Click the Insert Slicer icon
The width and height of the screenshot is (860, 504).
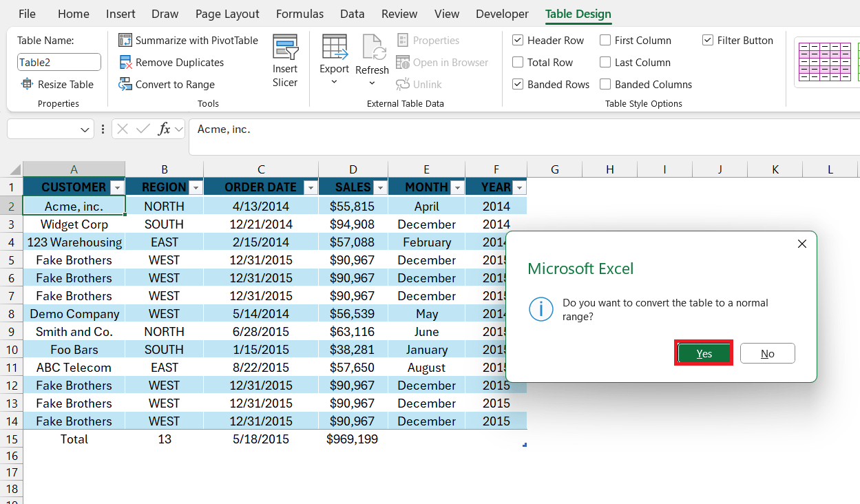pos(285,48)
